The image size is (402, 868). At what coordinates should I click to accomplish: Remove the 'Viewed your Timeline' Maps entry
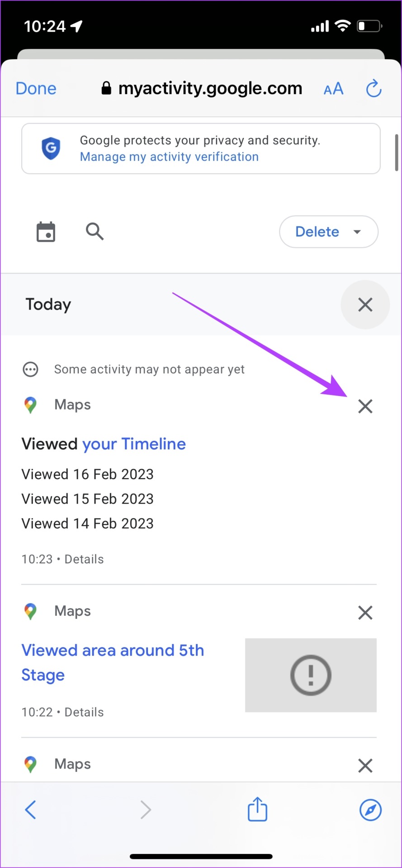pos(365,406)
